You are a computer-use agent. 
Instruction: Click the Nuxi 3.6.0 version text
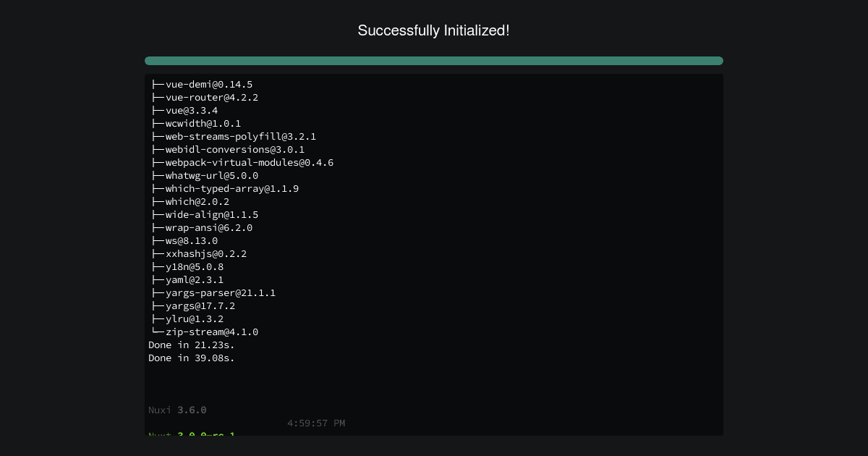(177, 410)
